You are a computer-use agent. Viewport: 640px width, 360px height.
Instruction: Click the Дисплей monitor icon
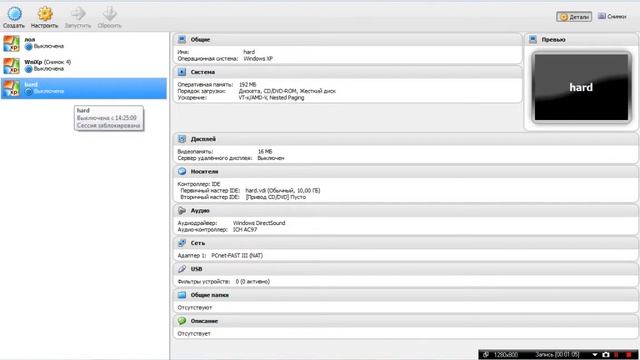182,139
